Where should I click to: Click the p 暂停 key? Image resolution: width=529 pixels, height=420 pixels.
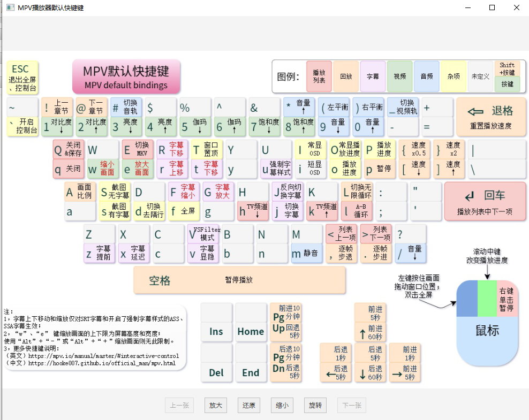pos(380,169)
